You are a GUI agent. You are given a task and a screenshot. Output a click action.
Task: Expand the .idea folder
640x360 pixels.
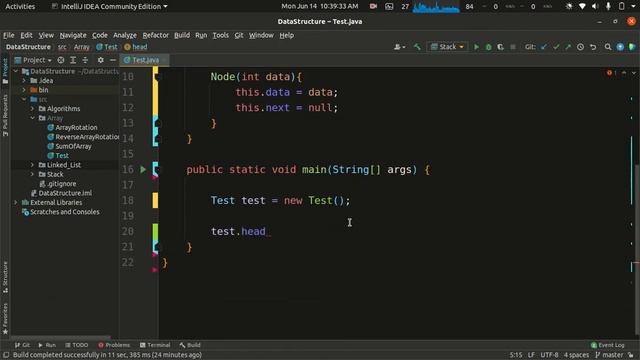[x=24, y=81]
